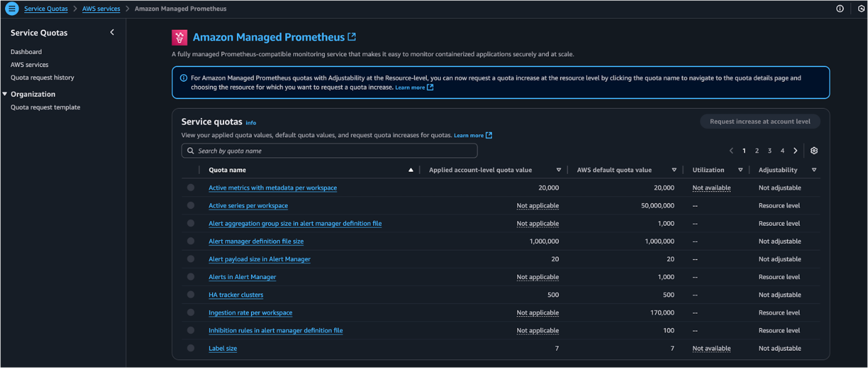Click the info circle in the blue announcement banner
868x368 pixels.
pos(183,78)
